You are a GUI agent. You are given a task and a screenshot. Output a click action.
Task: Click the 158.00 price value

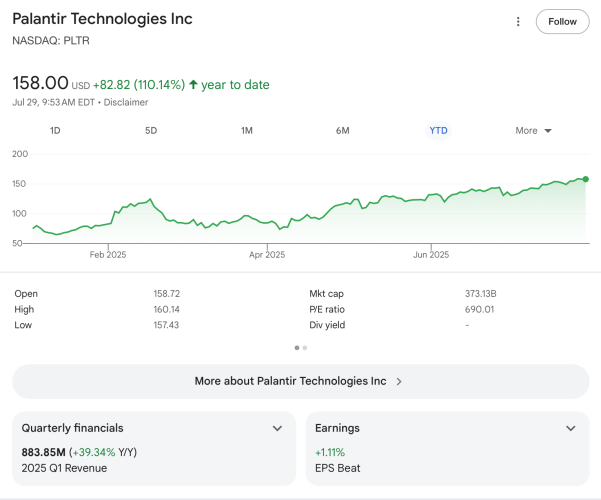click(x=41, y=83)
